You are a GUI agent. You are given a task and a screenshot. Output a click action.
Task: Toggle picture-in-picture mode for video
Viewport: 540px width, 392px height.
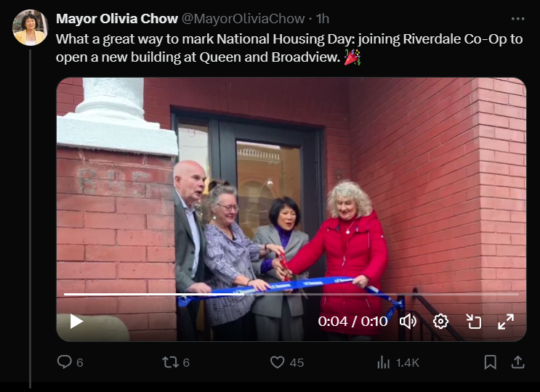coord(474,322)
